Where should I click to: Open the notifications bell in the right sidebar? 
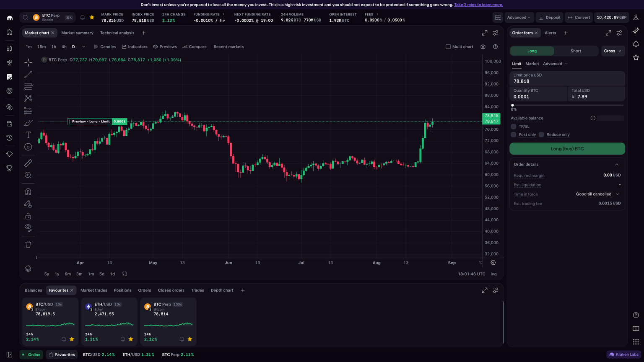click(x=636, y=44)
